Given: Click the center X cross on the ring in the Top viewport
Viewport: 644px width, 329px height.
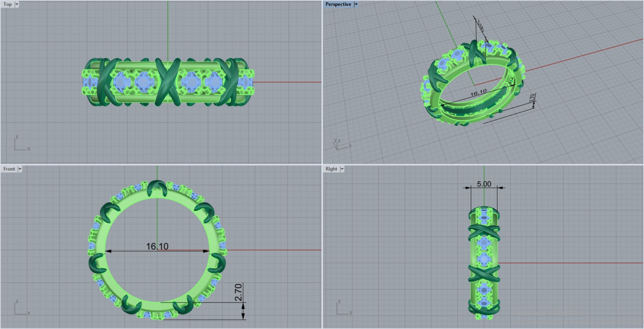Looking at the screenshot, I should click(168, 82).
